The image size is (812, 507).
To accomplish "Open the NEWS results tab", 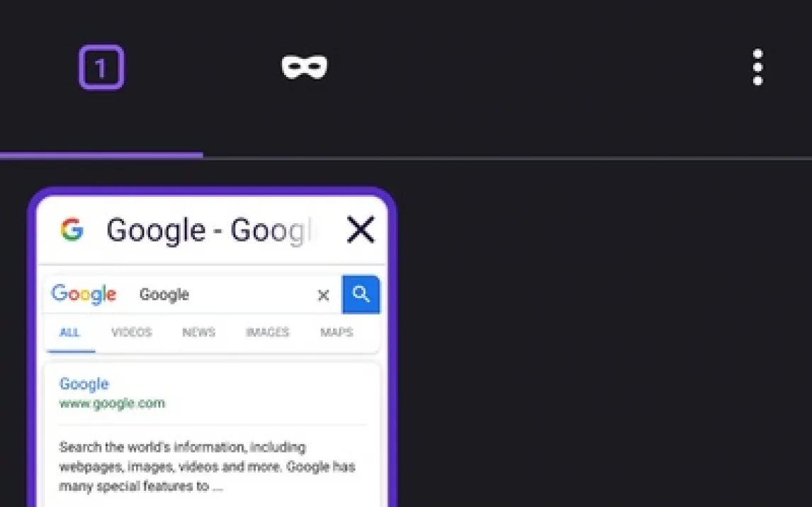I will pos(199,332).
